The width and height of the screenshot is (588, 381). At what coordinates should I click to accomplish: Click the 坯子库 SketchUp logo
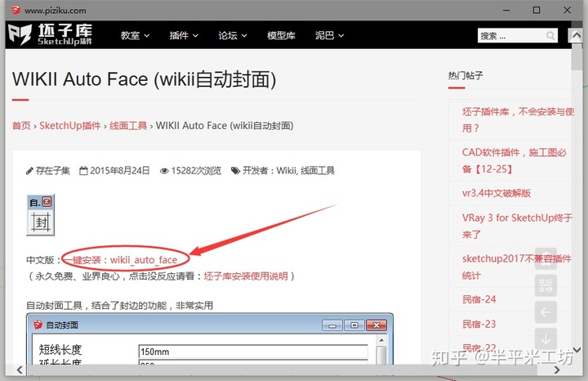(50, 34)
